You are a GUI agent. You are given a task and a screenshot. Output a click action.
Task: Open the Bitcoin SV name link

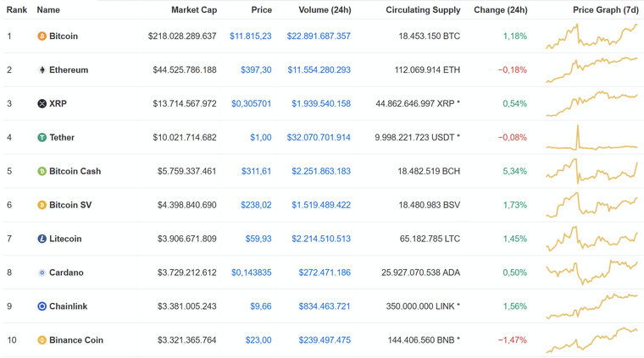[70, 205]
